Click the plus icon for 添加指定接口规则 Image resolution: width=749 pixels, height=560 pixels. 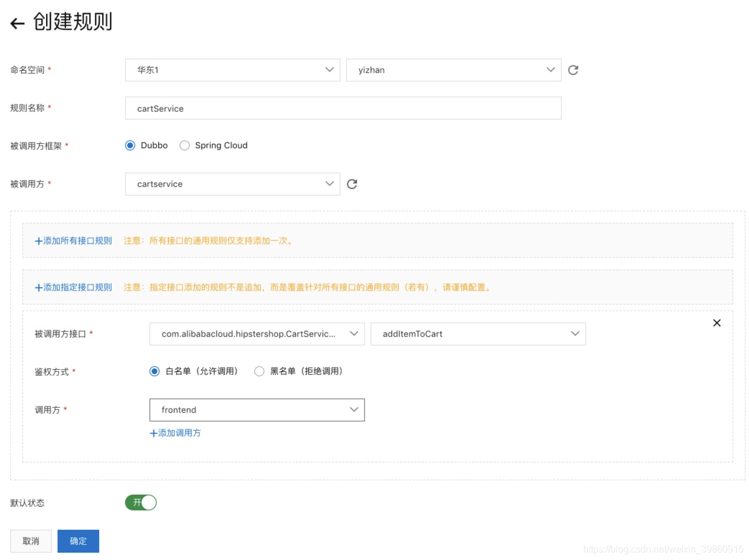[38, 288]
